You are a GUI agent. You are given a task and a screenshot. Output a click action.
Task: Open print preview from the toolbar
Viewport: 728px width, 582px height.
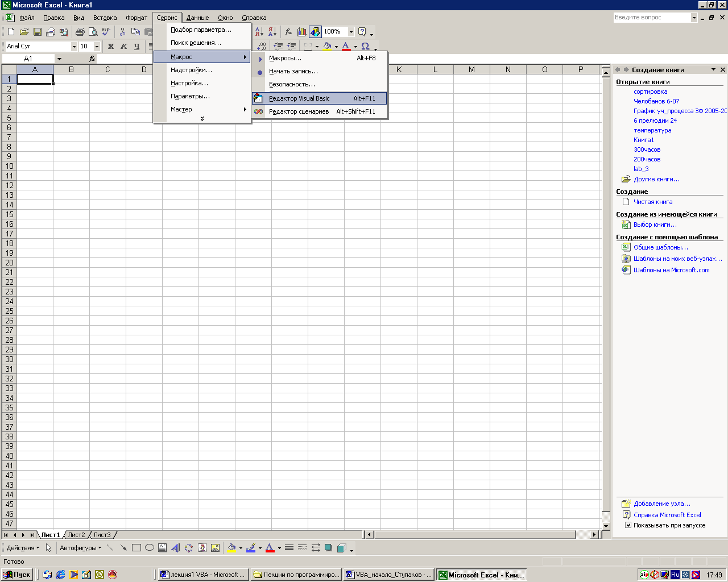[93, 32]
